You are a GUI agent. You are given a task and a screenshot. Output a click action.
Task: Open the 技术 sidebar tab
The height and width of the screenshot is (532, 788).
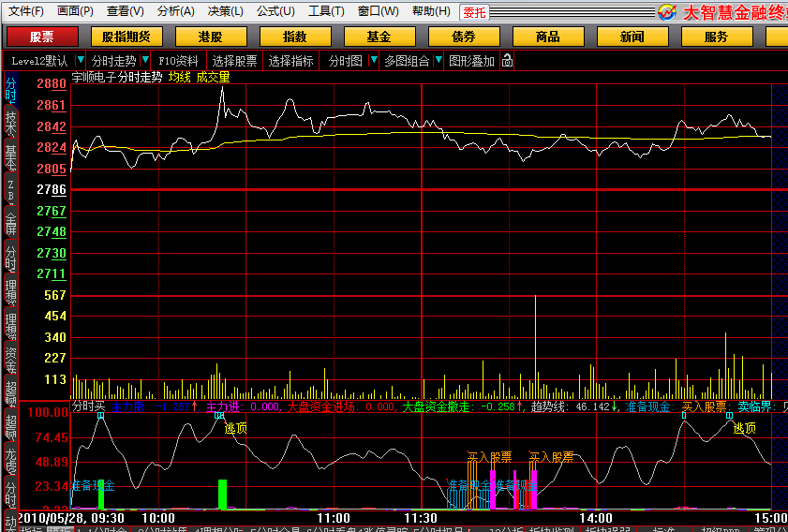tap(11, 123)
